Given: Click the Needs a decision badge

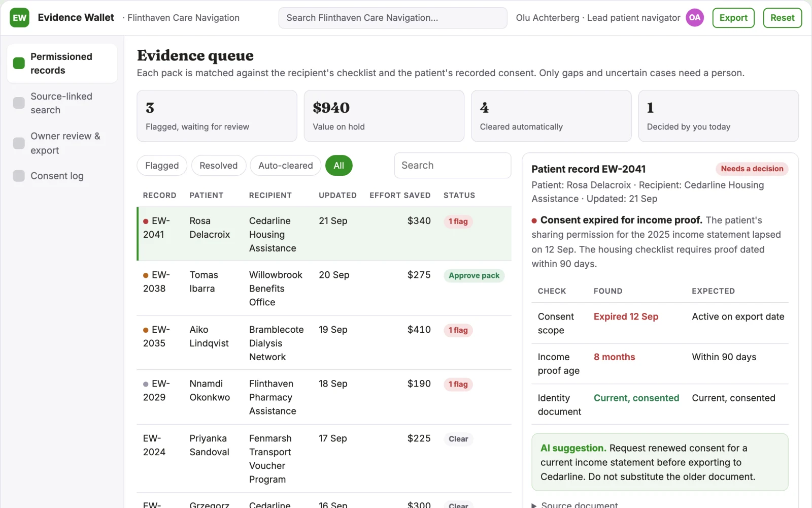Looking at the screenshot, I should point(752,169).
